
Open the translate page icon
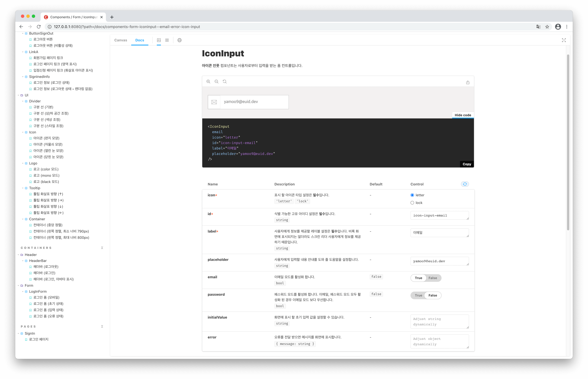(x=538, y=27)
